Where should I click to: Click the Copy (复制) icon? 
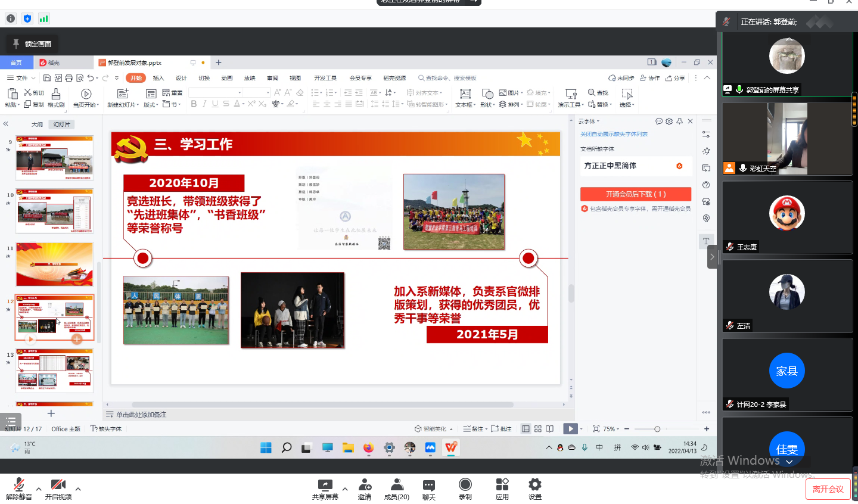pyautogui.click(x=27, y=104)
